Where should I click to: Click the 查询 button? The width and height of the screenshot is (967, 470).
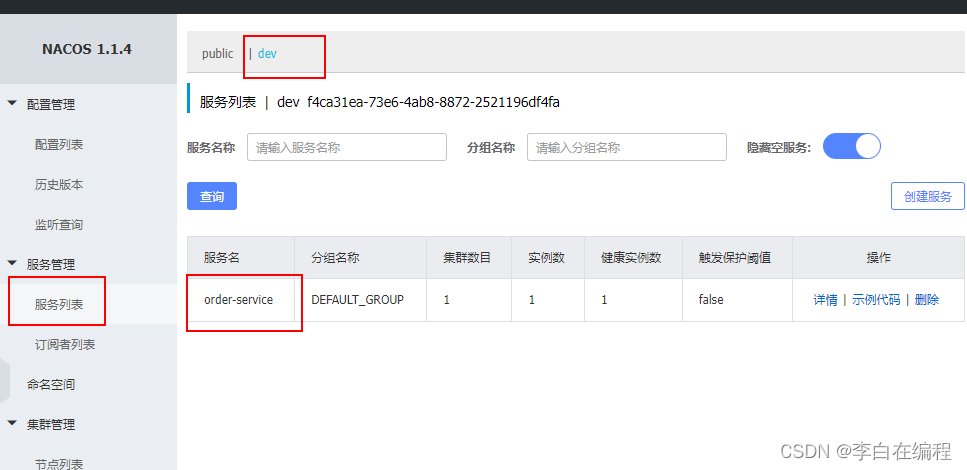tap(212, 196)
